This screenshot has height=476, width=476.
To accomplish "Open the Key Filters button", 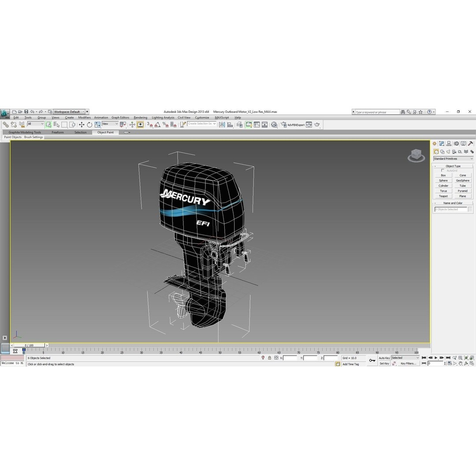I will pyautogui.click(x=408, y=364).
